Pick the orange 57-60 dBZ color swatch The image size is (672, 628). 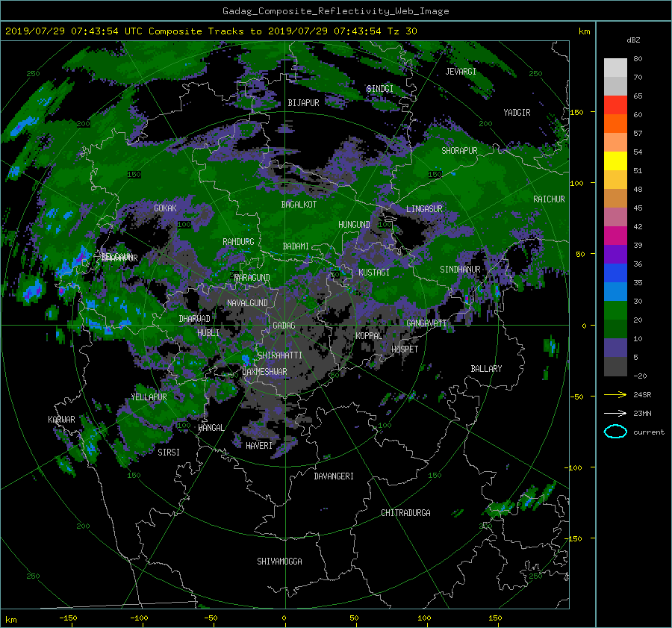click(x=615, y=123)
